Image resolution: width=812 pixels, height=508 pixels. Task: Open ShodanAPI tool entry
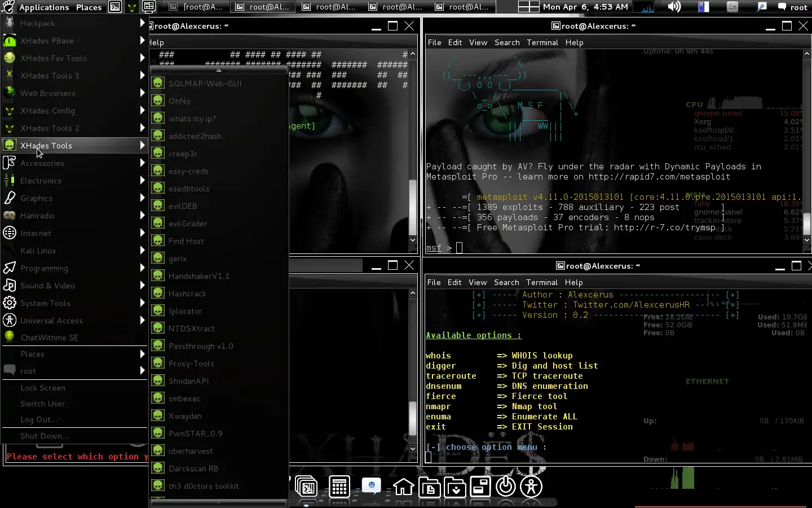[x=219, y=380]
